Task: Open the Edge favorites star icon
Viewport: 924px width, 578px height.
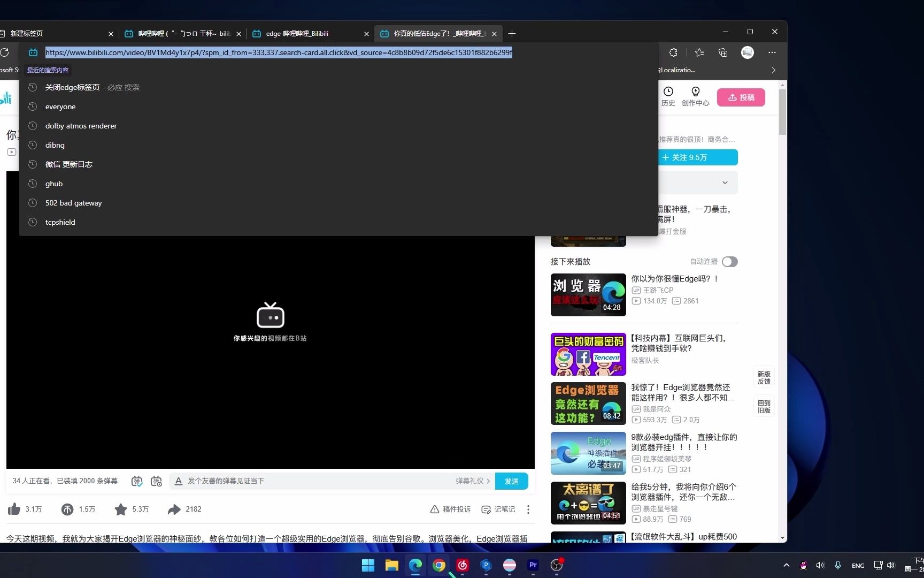Action: 699,52
